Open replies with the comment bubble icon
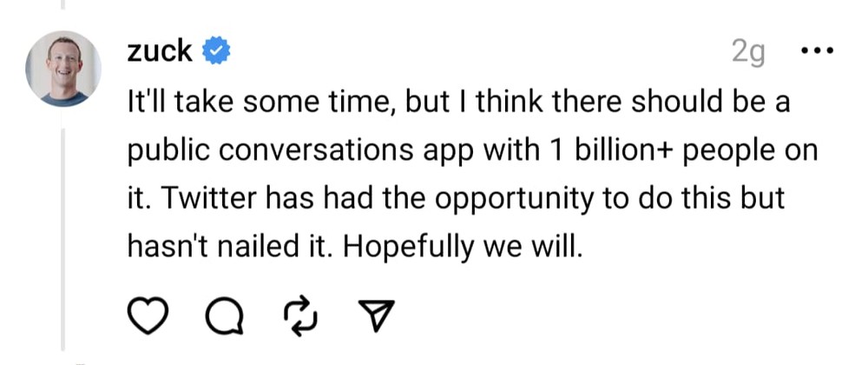Image resolution: width=868 pixels, height=365 pixels. 224,320
